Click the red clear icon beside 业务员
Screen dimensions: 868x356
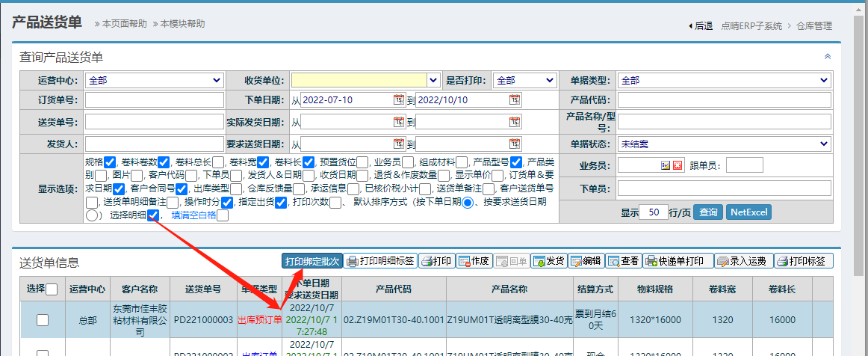(x=678, y=165)
